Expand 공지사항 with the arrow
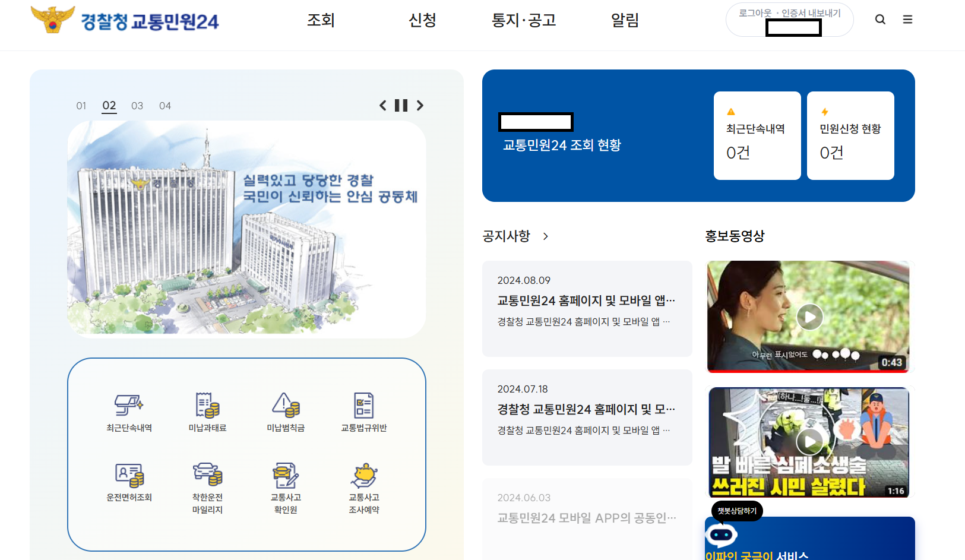The height and width of the screenshot is (560, 965). 546,236
